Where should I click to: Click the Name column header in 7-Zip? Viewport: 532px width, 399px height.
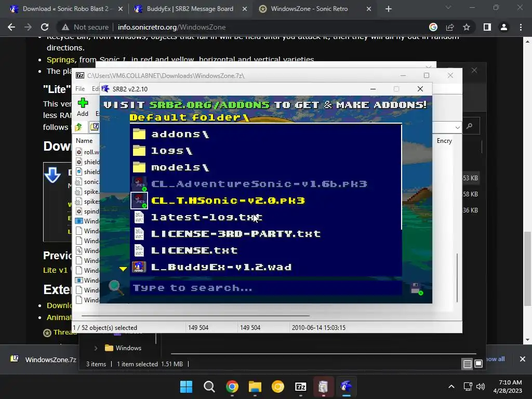point(84,140)
